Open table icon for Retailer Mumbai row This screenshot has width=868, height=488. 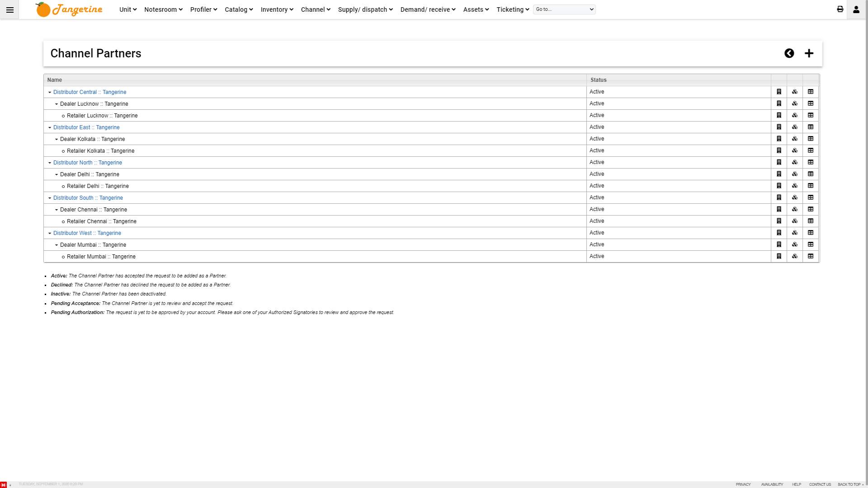click(811, 256)
